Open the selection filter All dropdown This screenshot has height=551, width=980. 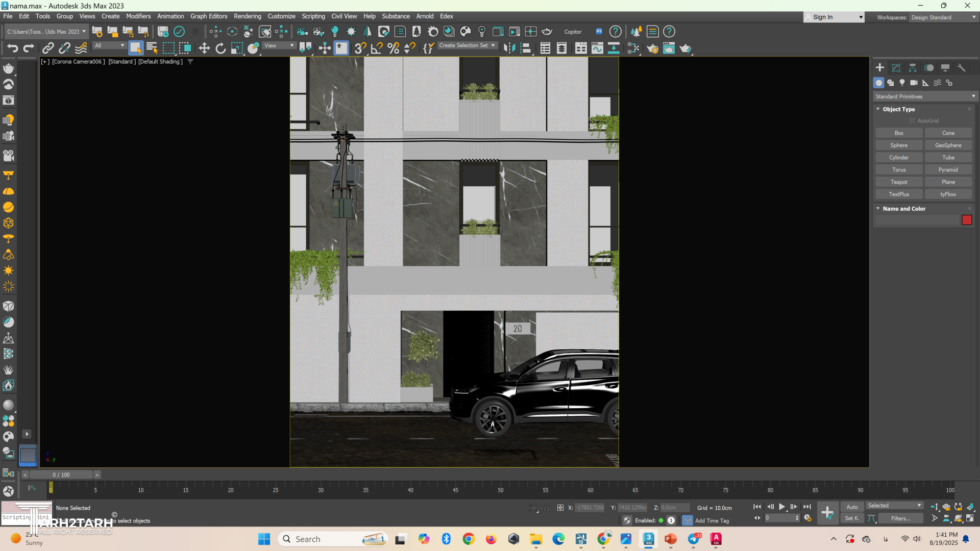pyautogui.click(x=109, y=46)
